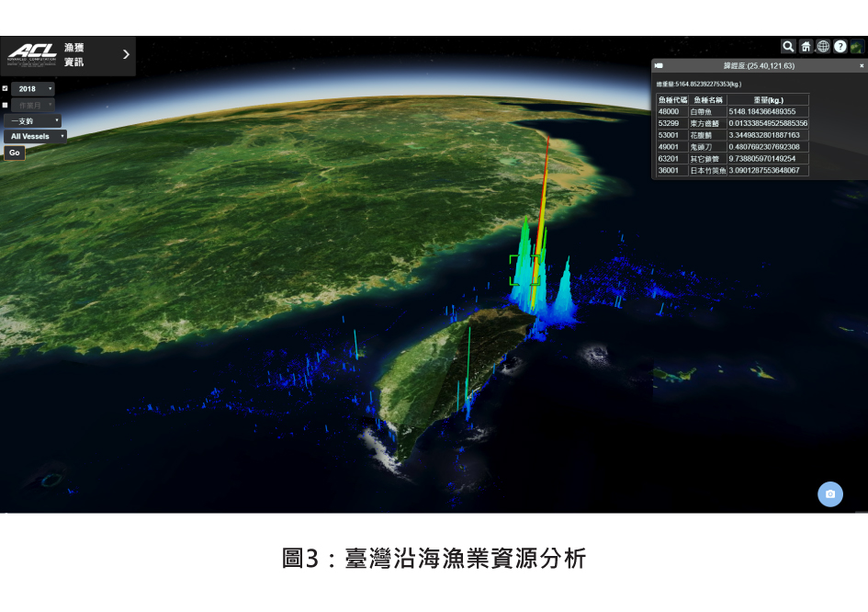The width and height of the screenshot is (868, 612).
Task: Enable the 作業月 month checkbox
Action: tap(6, 105)
